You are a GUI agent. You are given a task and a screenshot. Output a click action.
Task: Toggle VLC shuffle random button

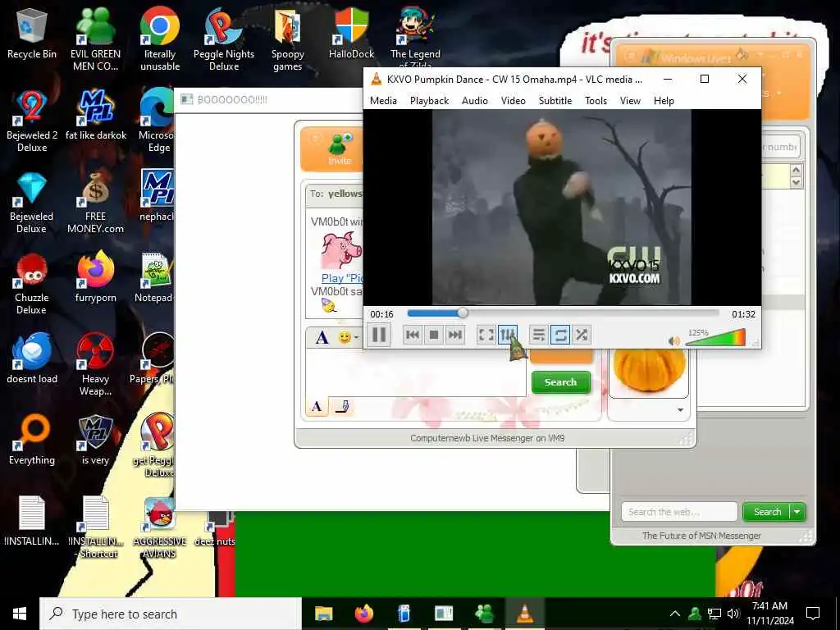tap(582, 335)
